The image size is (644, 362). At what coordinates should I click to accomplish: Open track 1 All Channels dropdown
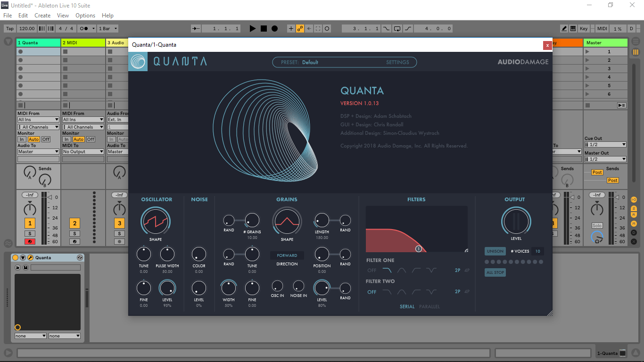(x=38, y=127)
